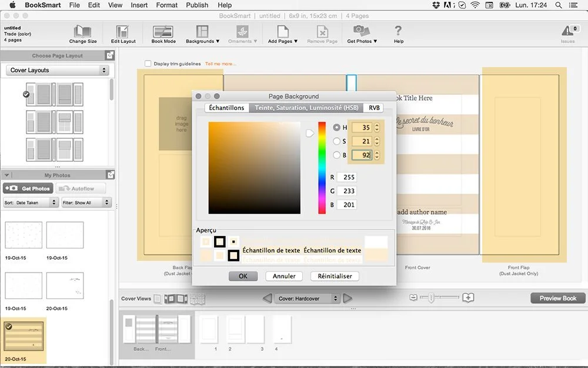Select the first cover layout thumbnail

(x=55, y=94)
